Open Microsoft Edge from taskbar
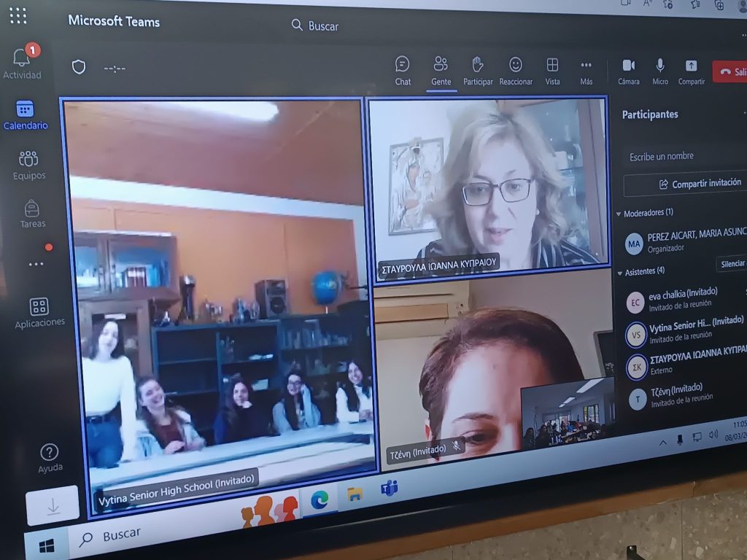Screen dimensions: 747x560 [x=320, y=499]
